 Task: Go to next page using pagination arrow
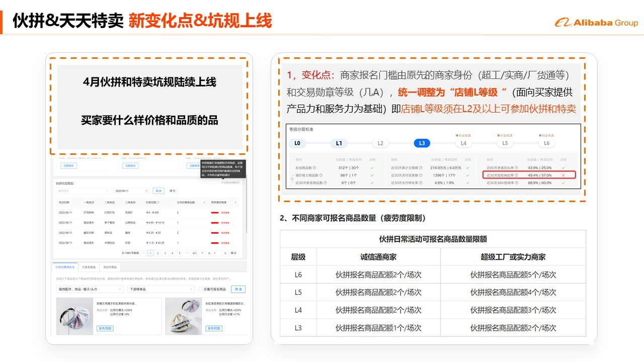tap(202, 253)
